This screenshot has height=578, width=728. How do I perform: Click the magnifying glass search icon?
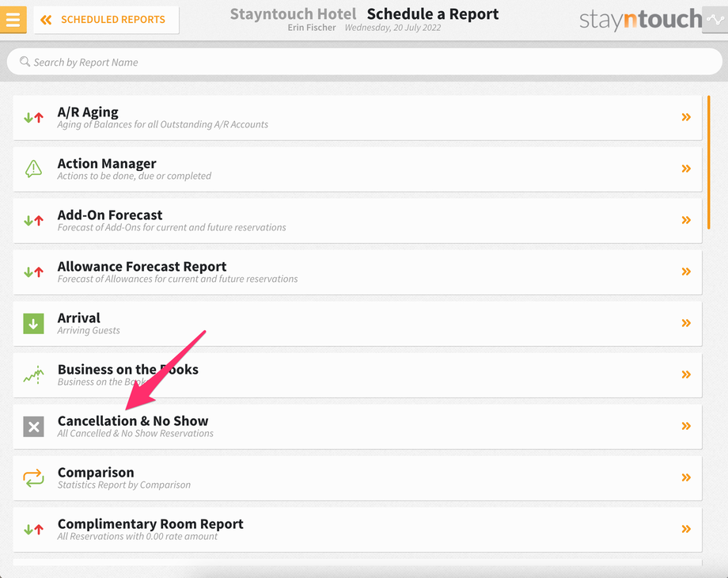click(25, 61)
